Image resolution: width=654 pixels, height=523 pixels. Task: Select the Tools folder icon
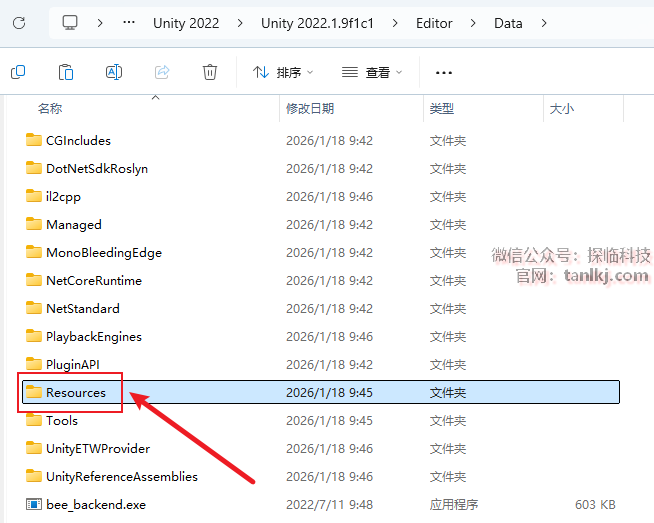(x=33, y=420)
